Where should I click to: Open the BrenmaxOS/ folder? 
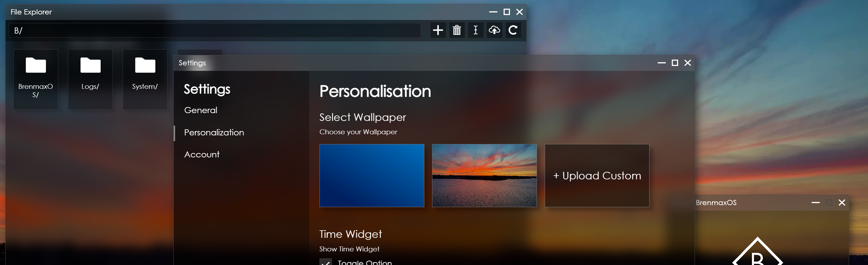[36, 79]
